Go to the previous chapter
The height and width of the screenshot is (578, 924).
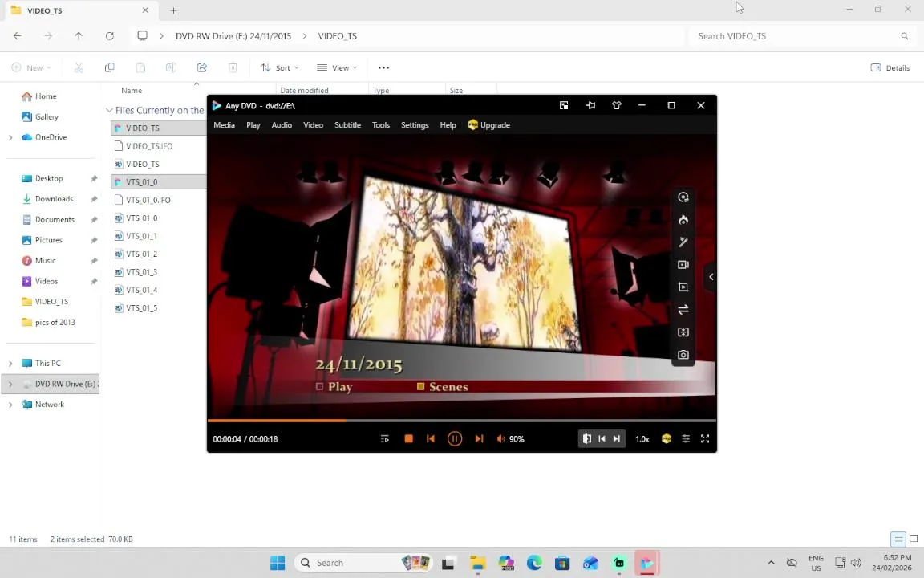pyautogui.click(x=431, y=439)
